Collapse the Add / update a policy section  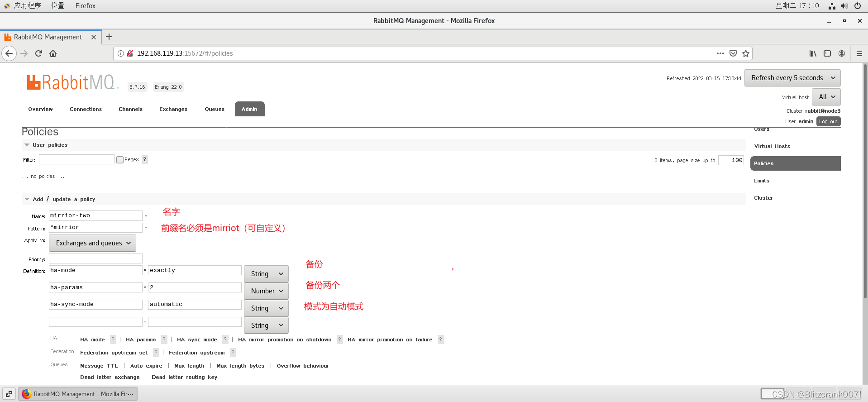(64, 199)
